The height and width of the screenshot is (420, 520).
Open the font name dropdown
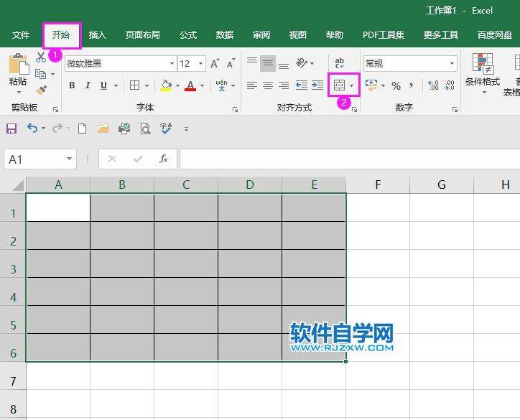tap(171, 64)
